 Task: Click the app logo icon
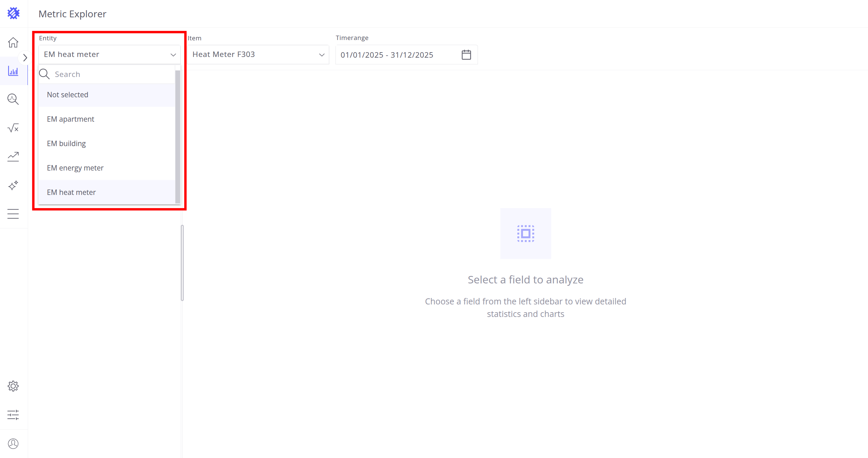pos(14,14)
